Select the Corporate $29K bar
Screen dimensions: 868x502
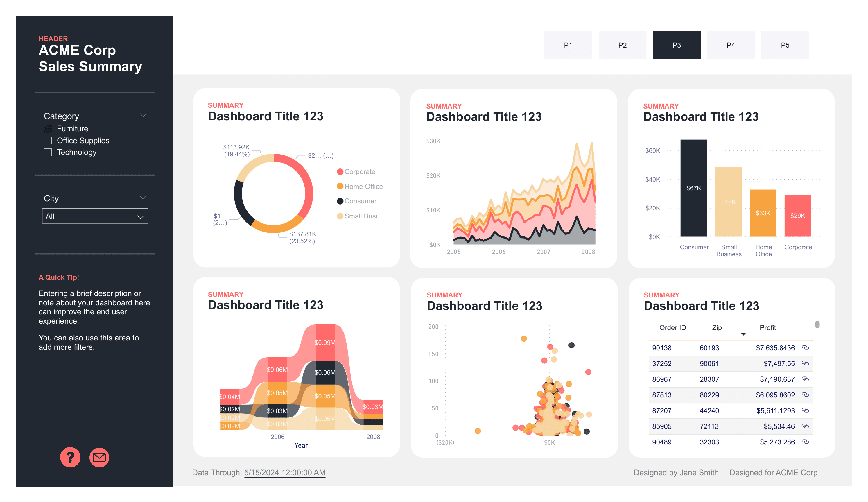[x=798, y=216]
